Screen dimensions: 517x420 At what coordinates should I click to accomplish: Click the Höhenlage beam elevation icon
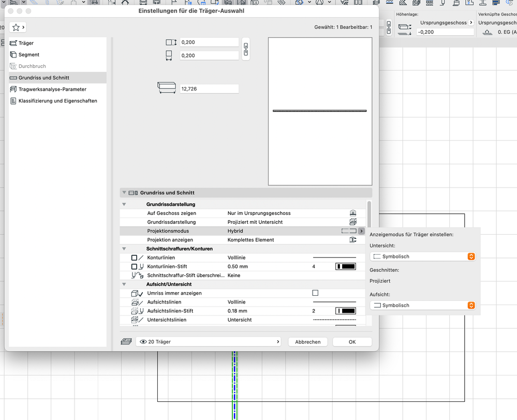coord(405,30)
